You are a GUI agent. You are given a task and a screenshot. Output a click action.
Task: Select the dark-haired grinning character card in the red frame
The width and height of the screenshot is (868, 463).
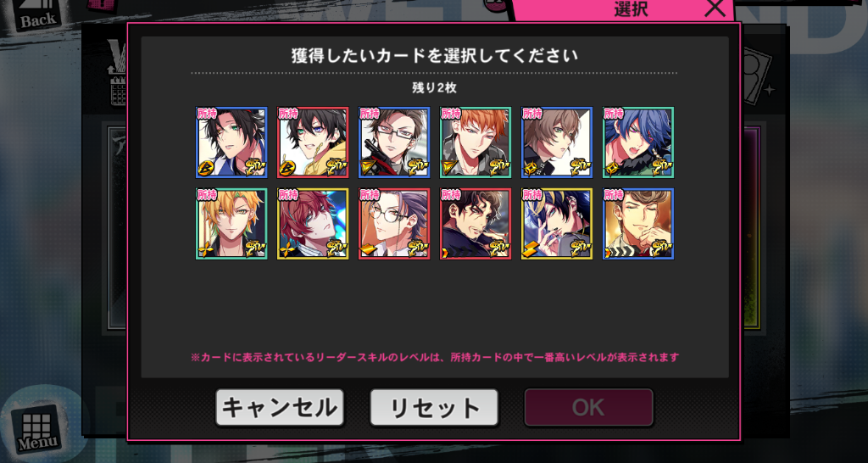476,224
